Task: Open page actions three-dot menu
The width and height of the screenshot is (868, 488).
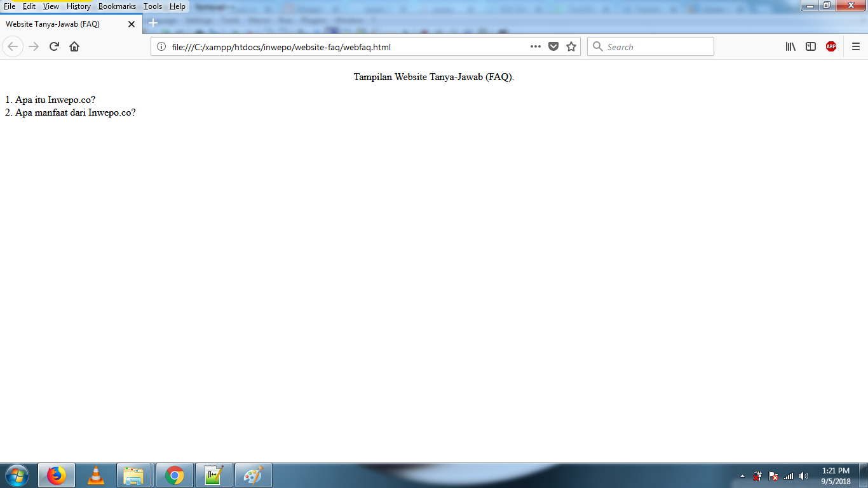Action: pyautogui.click(x=536, y=46)
